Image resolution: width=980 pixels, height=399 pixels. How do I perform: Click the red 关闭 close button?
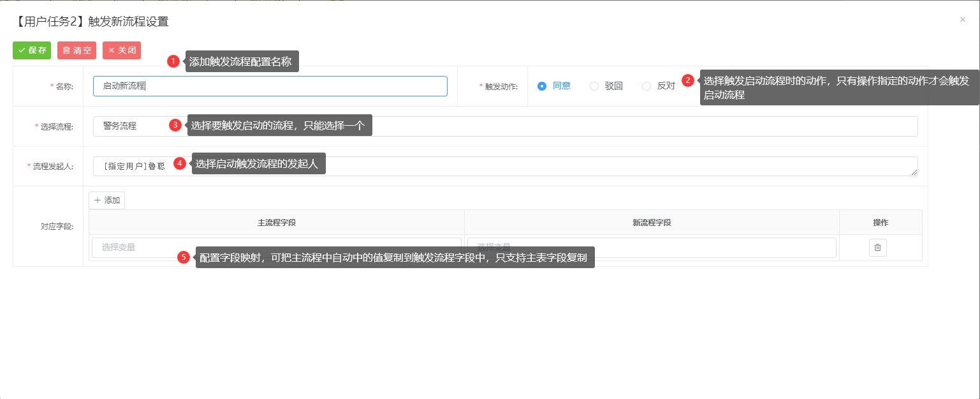121,50
